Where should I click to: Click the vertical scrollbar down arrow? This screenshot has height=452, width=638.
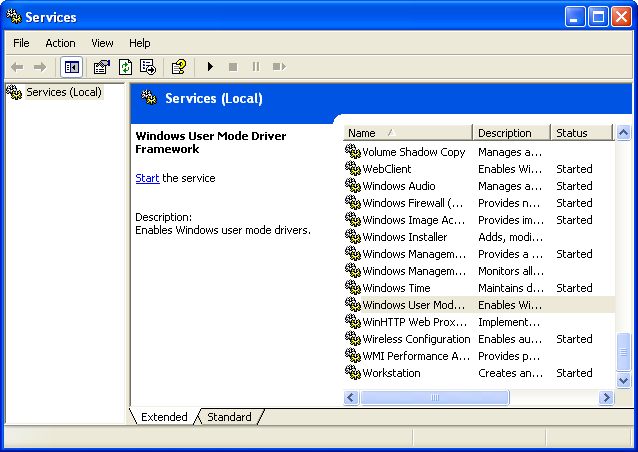pyautogui.click(x=624, y=381)
